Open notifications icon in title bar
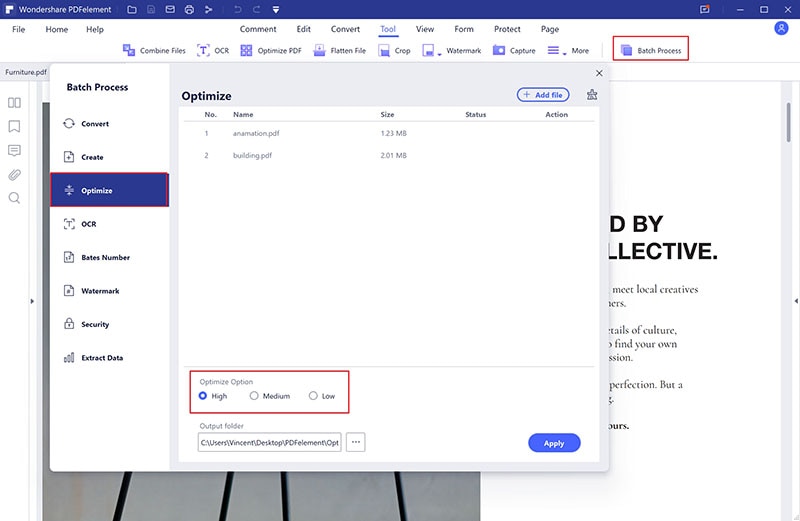 click(705, 9)
